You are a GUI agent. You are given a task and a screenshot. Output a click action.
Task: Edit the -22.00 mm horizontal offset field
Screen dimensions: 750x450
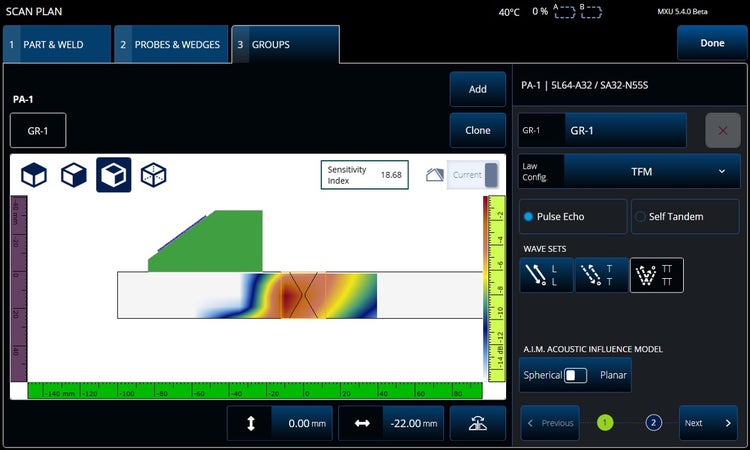click(x=392, y=423)
